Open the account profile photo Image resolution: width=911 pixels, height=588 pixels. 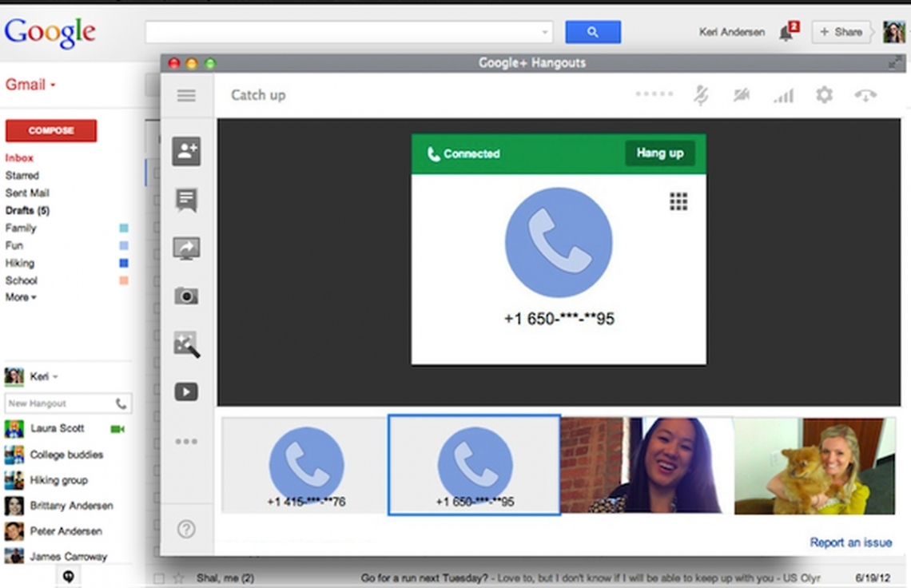coord(893,32)
